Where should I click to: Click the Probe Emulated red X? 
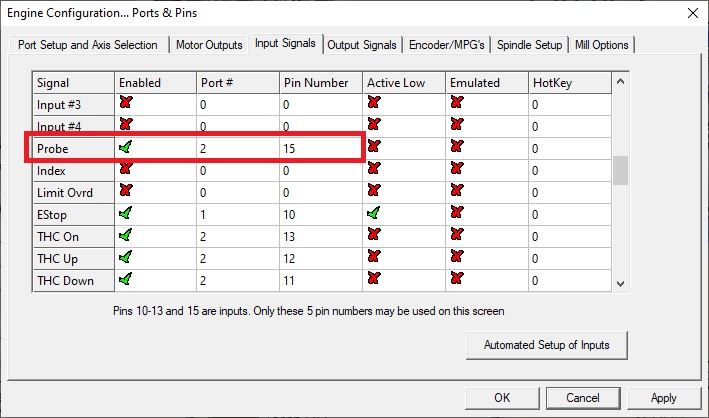457,148
